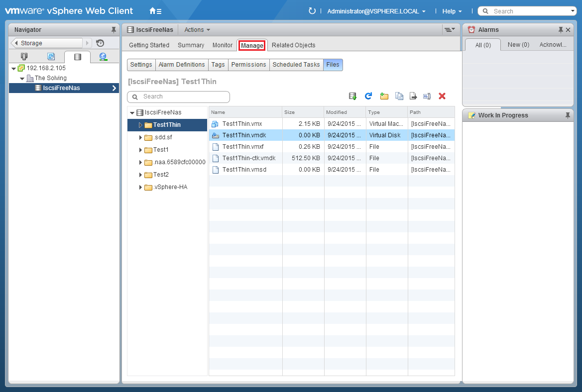Open the panel options menu icon

(450, 30)
